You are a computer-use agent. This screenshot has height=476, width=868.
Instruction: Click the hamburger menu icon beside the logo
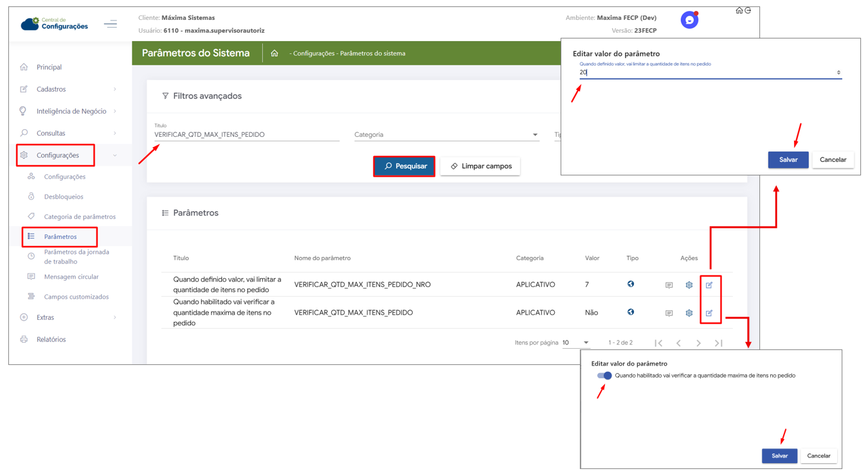coord(111,24)
